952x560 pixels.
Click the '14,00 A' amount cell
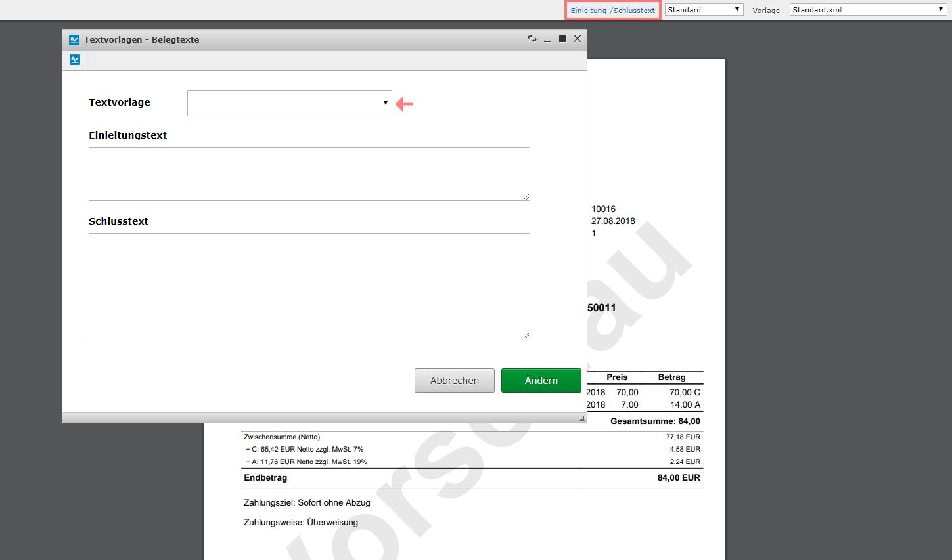(x=685, y=405)
